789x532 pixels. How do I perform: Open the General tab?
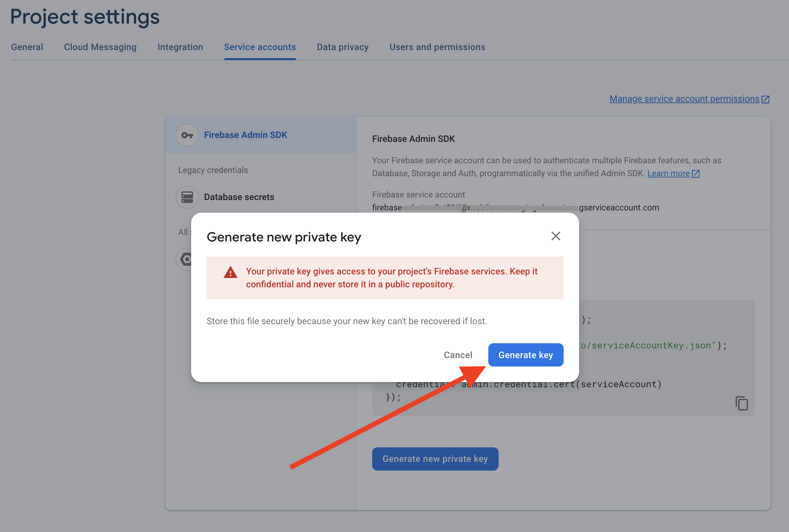27,47
